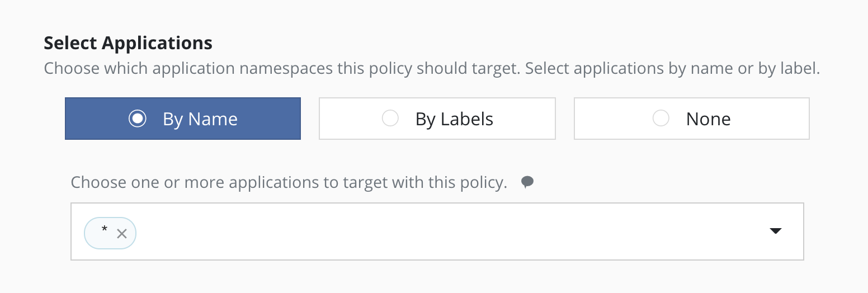
Task: Click the 'Choose one or more applications' label
Action: (289, 182)
